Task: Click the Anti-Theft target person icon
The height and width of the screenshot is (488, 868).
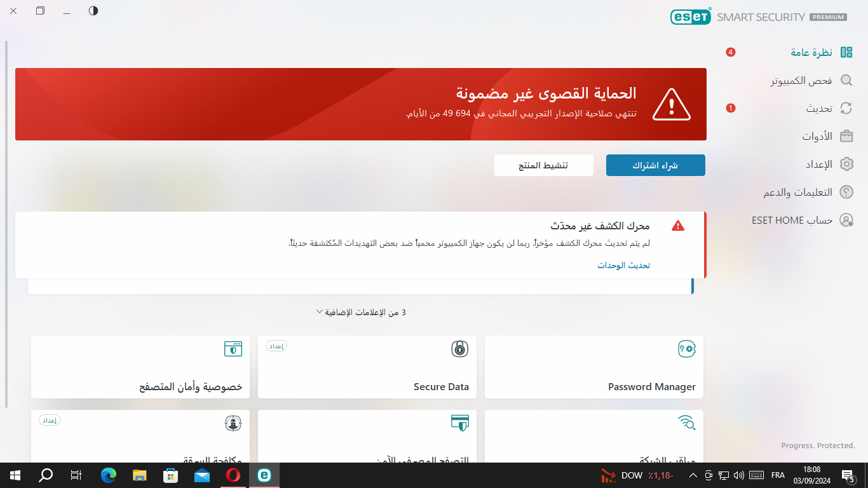Action: (x=233, y=423)
